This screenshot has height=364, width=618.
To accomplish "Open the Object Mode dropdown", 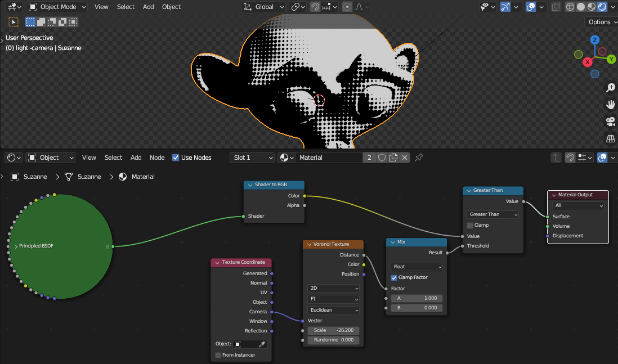I will tap(57, 7).
